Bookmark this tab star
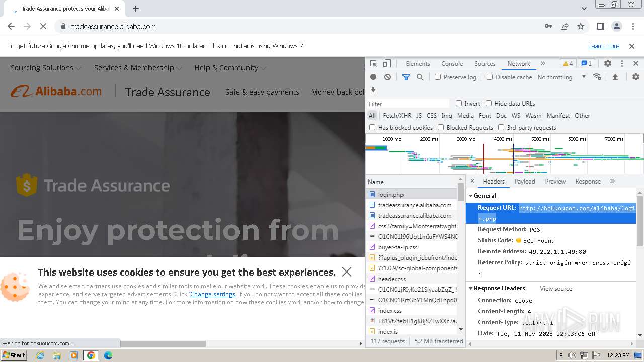644x362 pixels. pos(581,26)
